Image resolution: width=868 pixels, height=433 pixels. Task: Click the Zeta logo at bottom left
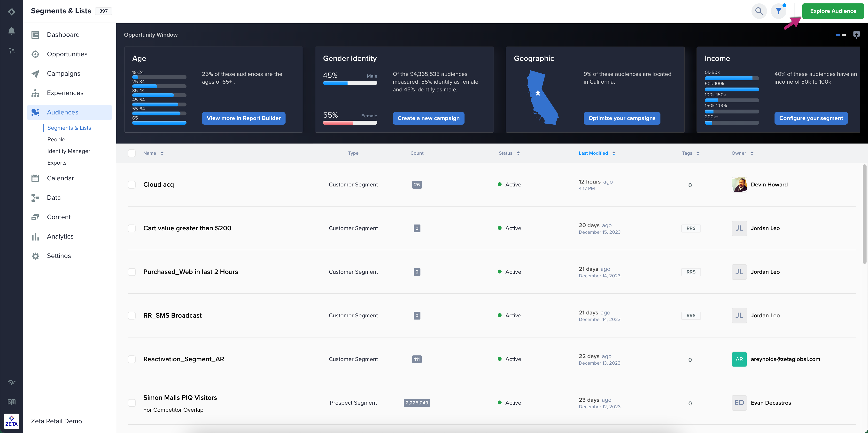[x=11, y=421]
